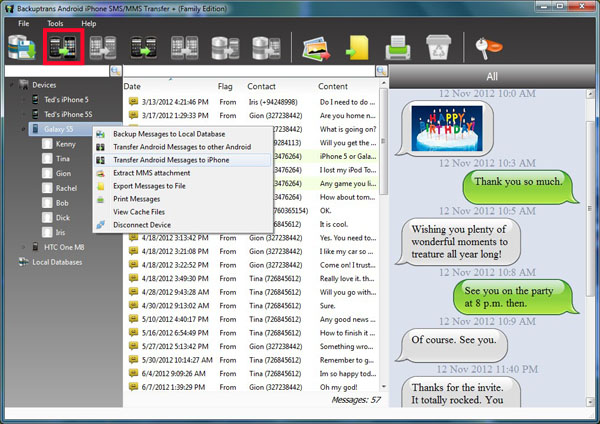Click the HTC One M8 device icon
The image size is (600, 424).
click(35, 247)
